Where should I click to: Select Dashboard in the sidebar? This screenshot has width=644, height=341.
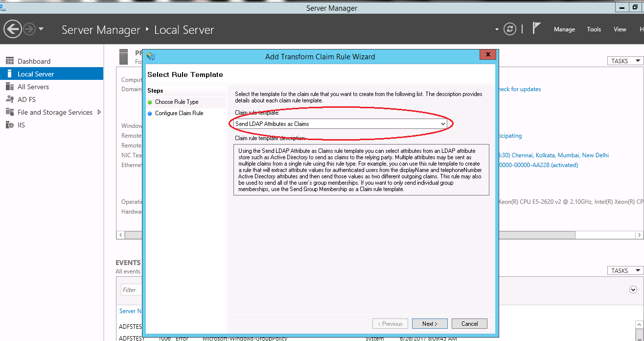click(51, 61)
